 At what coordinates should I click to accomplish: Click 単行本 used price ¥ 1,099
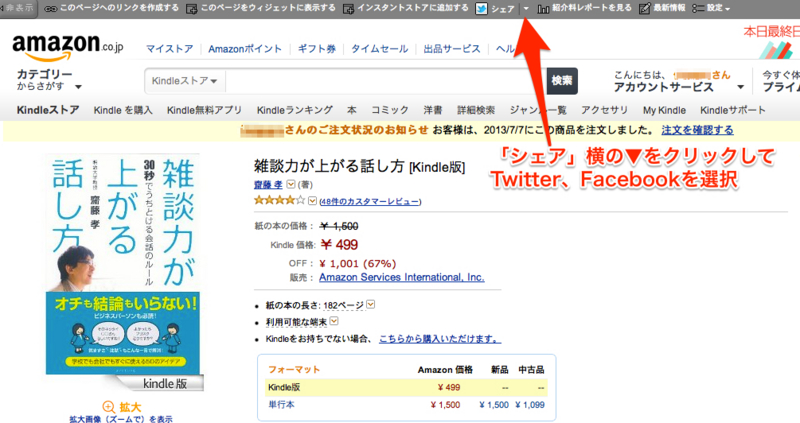click(530, 405)
